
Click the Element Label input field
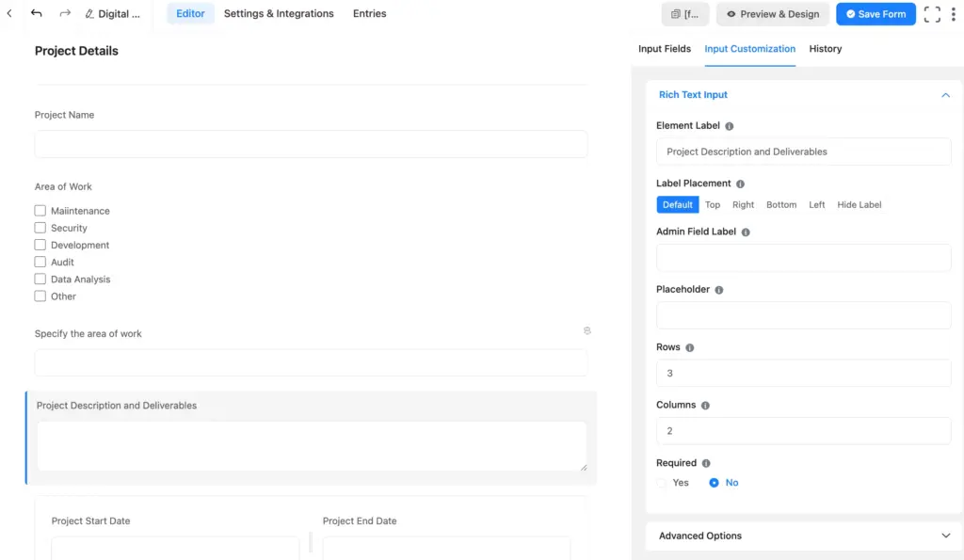click(804, 152)
